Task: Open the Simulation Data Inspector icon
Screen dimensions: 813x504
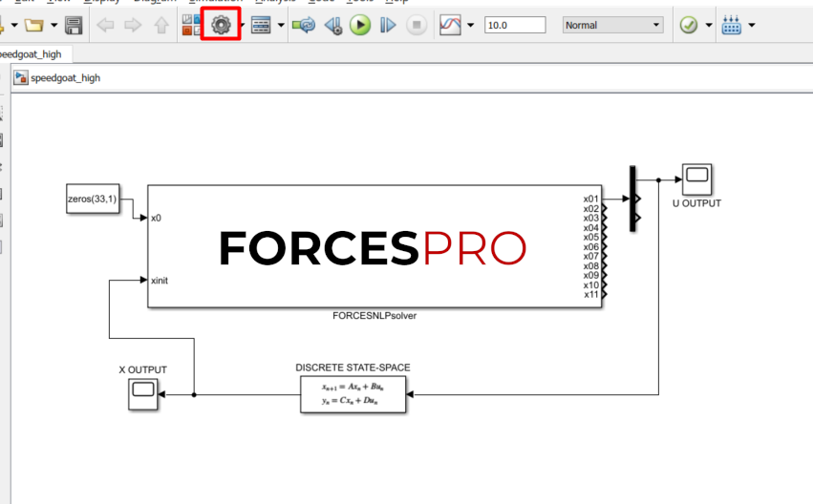Action: 450,26
